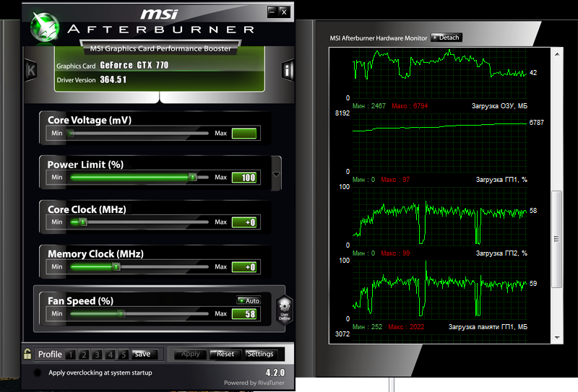The height and width of the screenshot is (392, 578).
Task: Close the Afterburner window
Action: click(x=284, y=12)
